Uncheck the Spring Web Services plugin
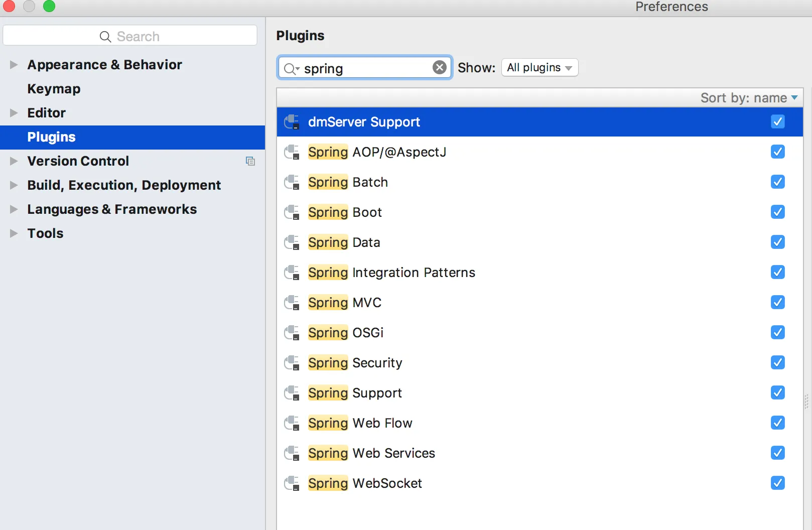This screenshot has width=812, height=530. [778, 453]
